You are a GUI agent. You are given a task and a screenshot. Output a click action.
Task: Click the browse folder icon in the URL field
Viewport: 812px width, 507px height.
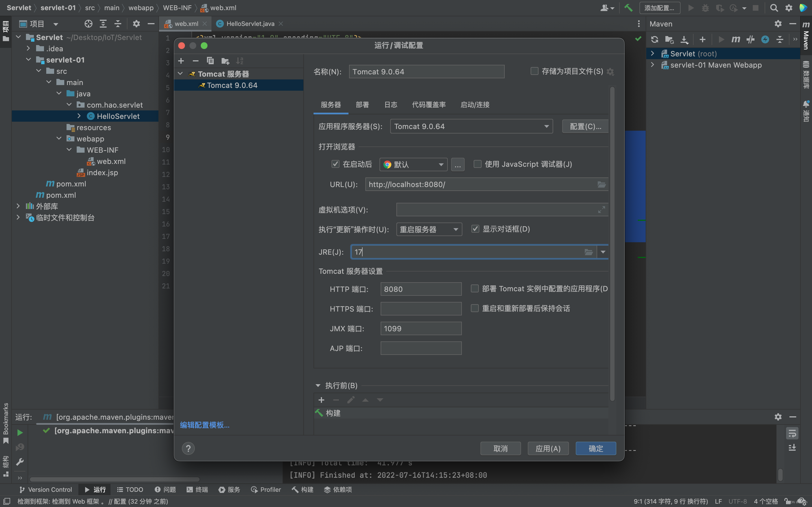601,184
